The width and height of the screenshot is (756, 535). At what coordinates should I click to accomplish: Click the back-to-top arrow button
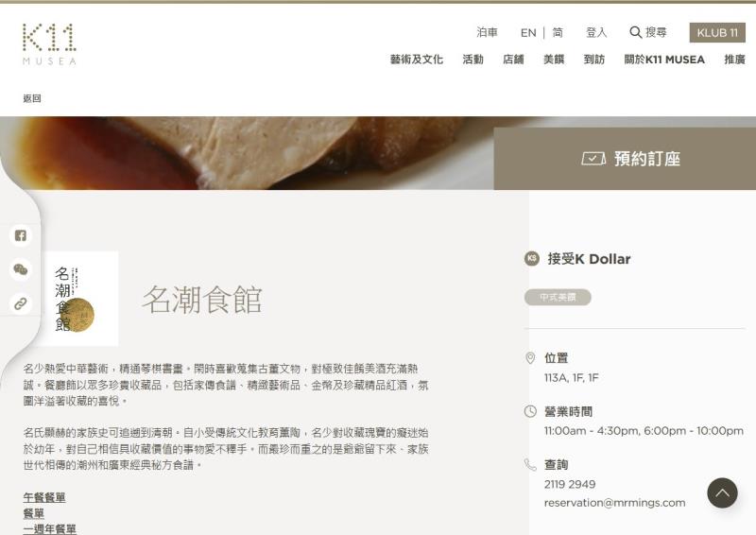click(722, 493)
